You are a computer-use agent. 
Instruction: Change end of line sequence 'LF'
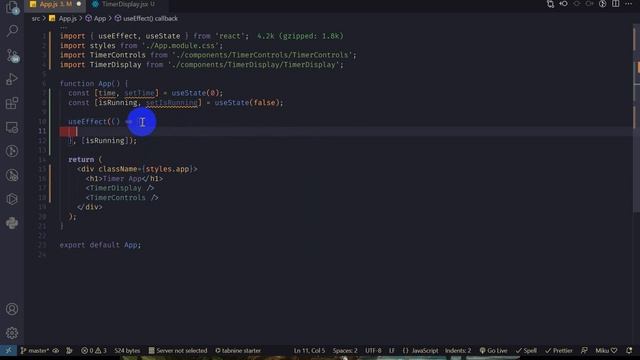(x=392, y=351)
